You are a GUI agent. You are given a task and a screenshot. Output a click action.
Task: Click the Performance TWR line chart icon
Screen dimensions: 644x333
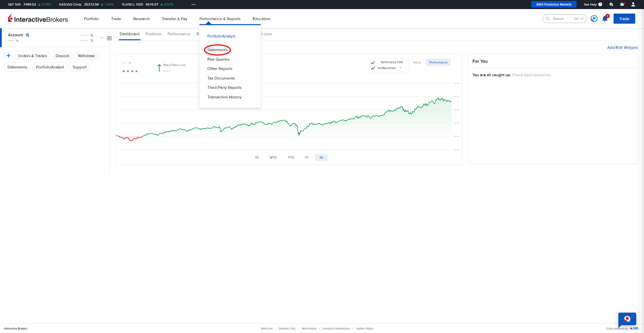pos(373,62)
